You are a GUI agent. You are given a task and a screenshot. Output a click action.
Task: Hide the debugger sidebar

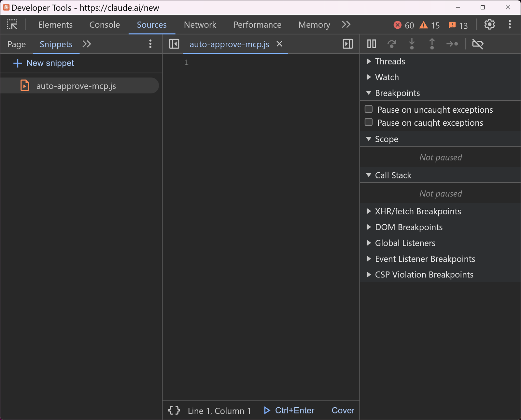348,44
